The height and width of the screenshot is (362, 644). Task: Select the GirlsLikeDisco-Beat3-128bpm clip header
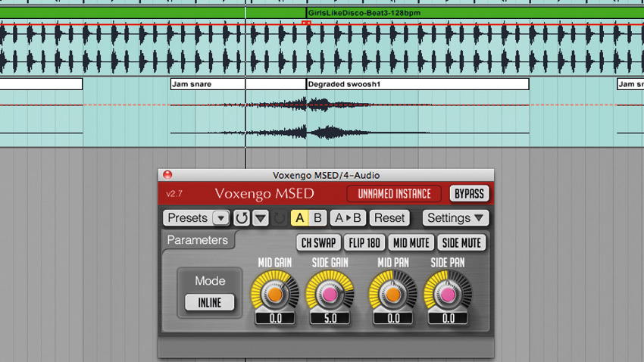pos(475,13)
